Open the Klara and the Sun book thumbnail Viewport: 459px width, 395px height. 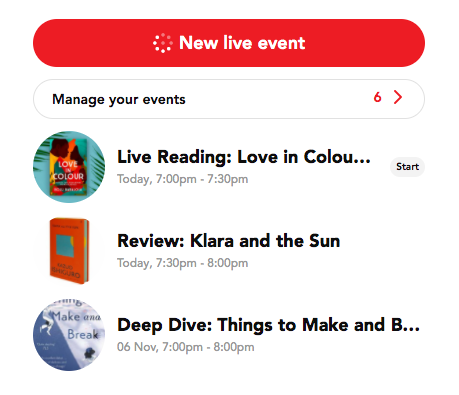69,251
